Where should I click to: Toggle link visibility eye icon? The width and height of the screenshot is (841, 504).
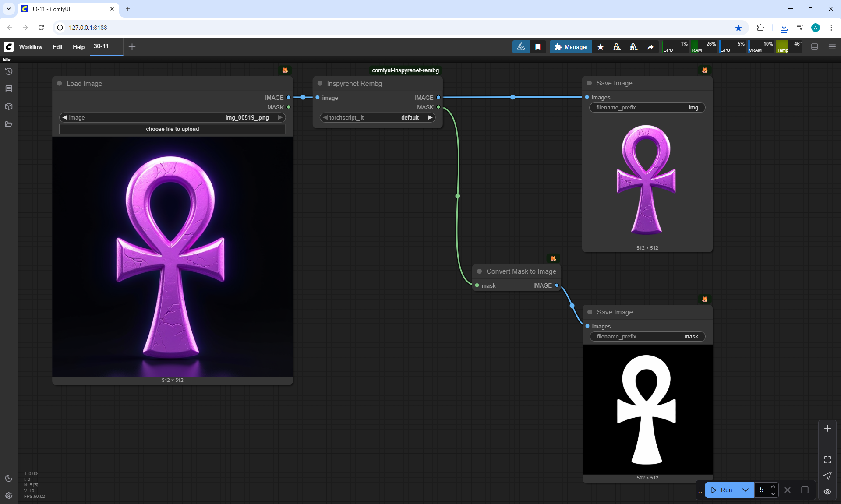827,491
